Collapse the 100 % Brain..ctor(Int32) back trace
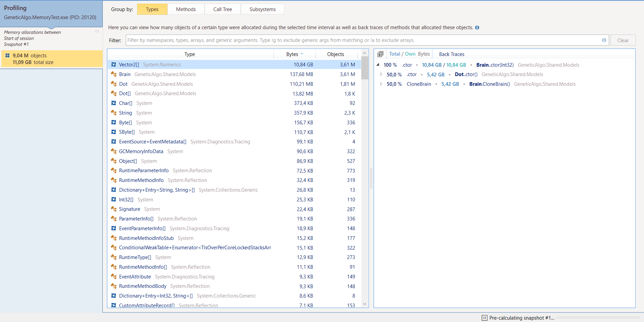This screenshot has width=644, height=322. (378, 65)
